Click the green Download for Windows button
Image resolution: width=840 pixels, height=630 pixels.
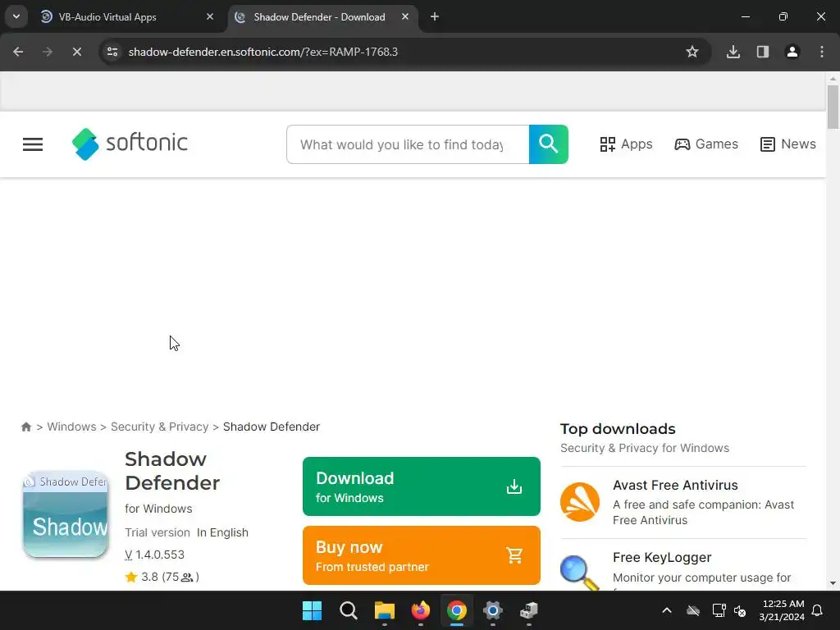coord(421,486)
